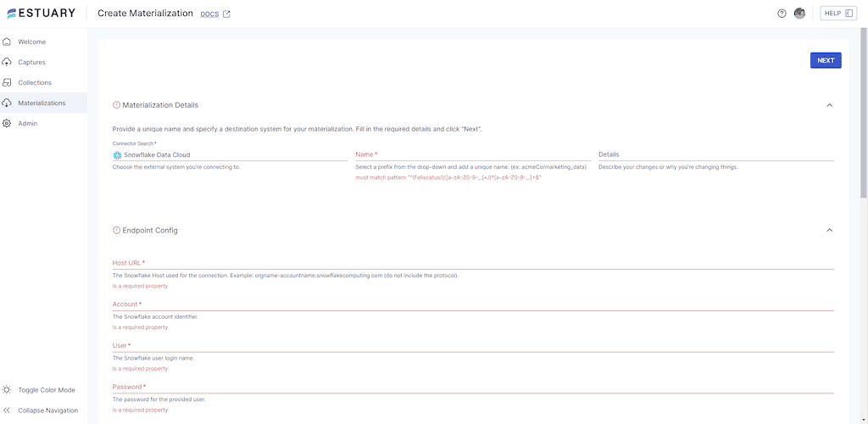The height and width of the screenshot is (424, 868).
Task: Click the Create Materialization title
Action: click(145, 14)
